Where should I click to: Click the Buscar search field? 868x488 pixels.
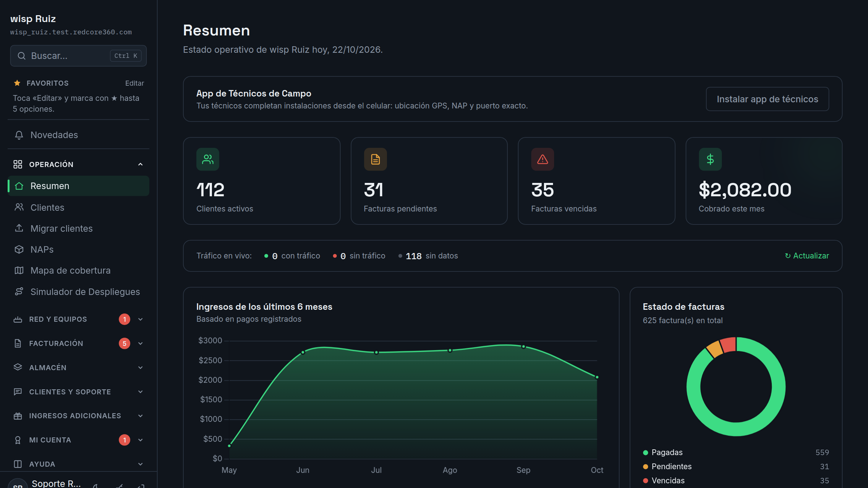click(78, 56)
